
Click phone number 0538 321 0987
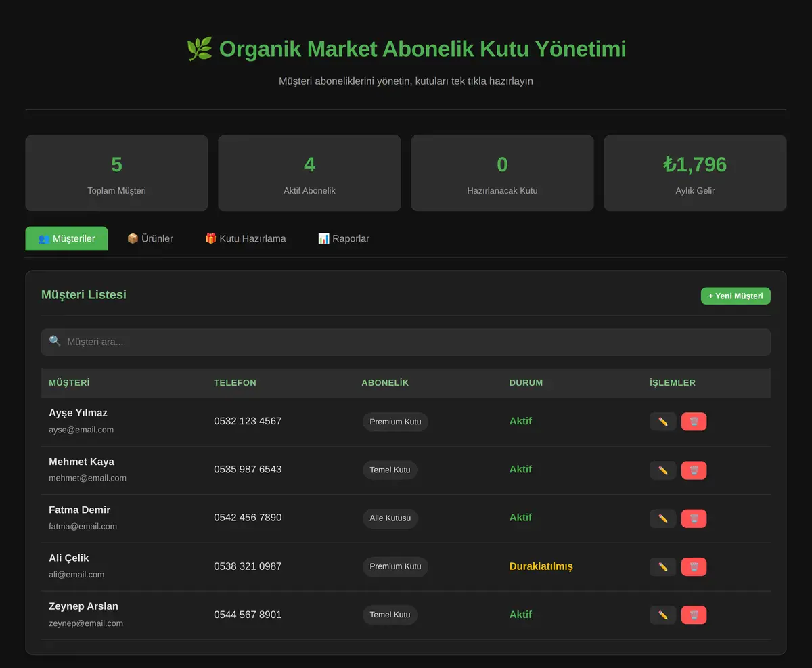tap(248, 566)
